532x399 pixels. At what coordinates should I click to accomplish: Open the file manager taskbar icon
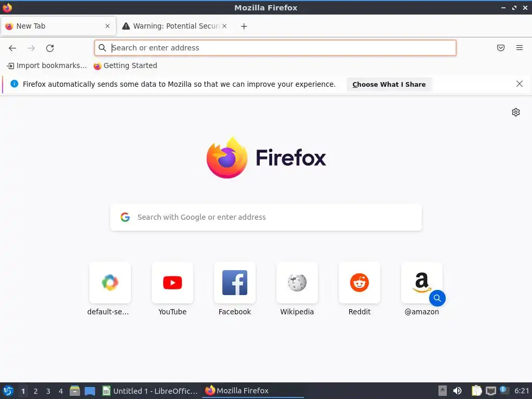click(x=75, y=391)
